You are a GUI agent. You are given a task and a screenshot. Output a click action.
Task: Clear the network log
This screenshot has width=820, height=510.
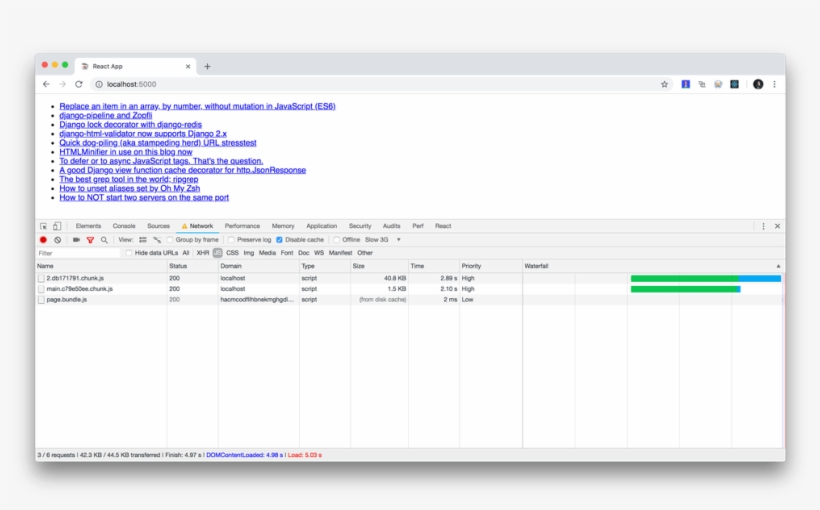(x=57, y=240)
